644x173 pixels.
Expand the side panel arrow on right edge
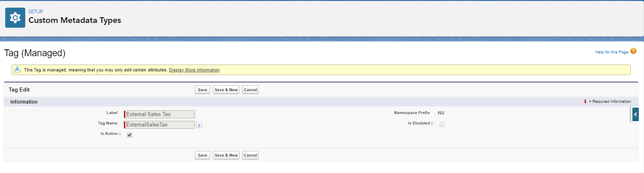tap(635, 115)
